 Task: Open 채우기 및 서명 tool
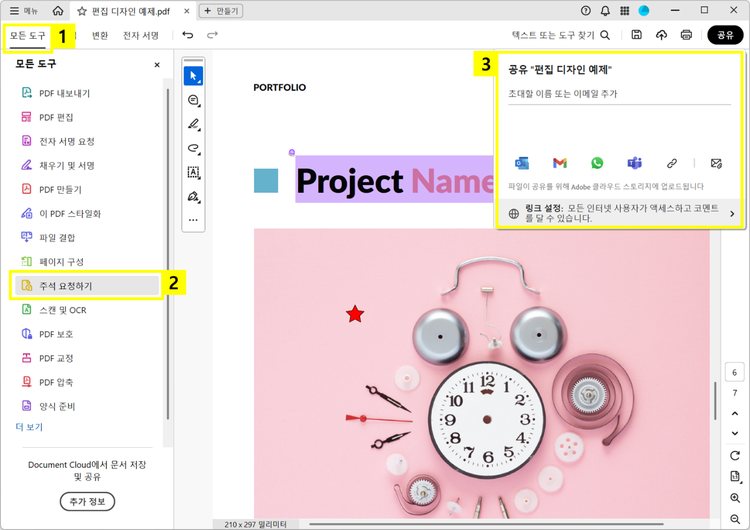[88, 166]
